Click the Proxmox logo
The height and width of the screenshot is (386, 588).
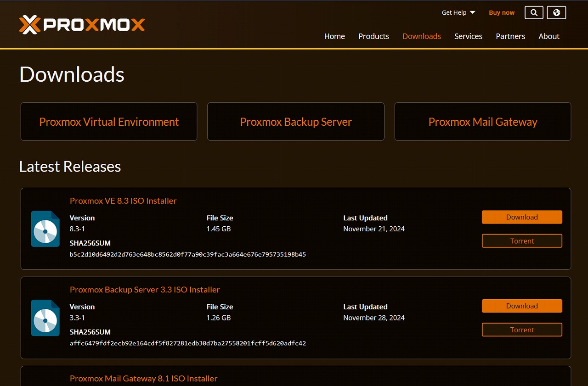(82, 25)
